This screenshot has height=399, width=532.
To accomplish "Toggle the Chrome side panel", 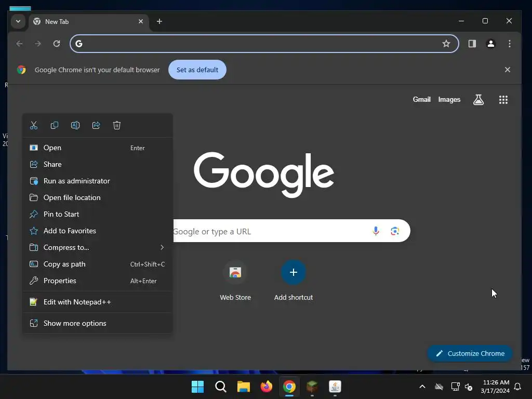I will click(x=472, y=44).
